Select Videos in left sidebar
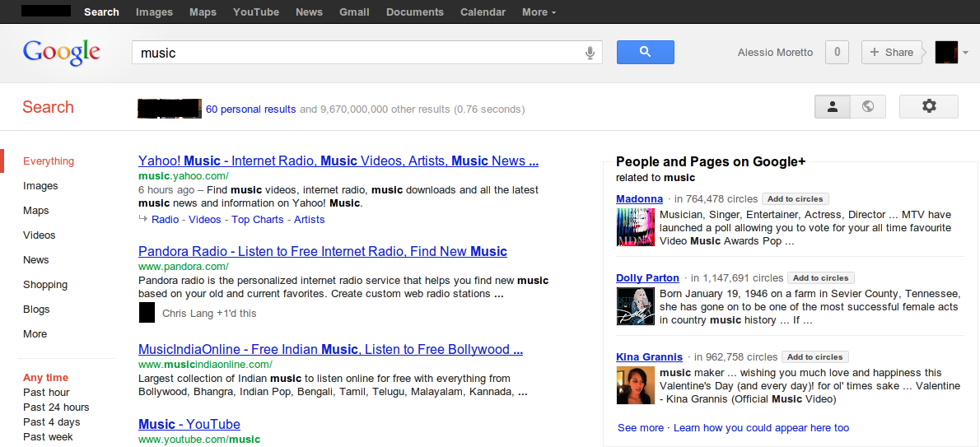 pos(40,235)
